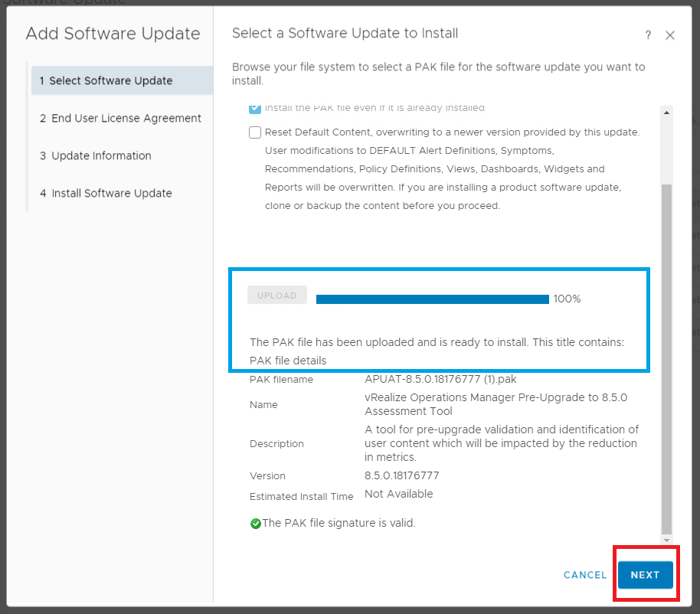Jump to Install Software Update step
This screenshot has height=614, width=700.
pos(106,193)
